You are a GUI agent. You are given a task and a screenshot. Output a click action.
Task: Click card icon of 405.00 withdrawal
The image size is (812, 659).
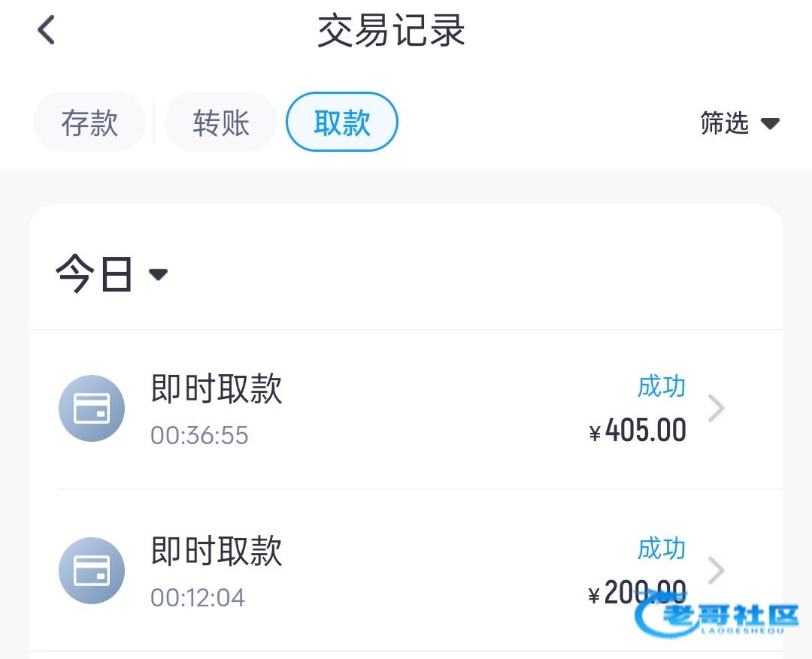tap(92, 408)
